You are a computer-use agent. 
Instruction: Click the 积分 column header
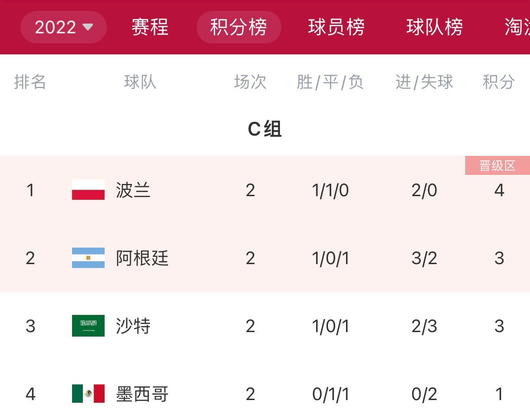pyautogui.click(x=499, y=82)
